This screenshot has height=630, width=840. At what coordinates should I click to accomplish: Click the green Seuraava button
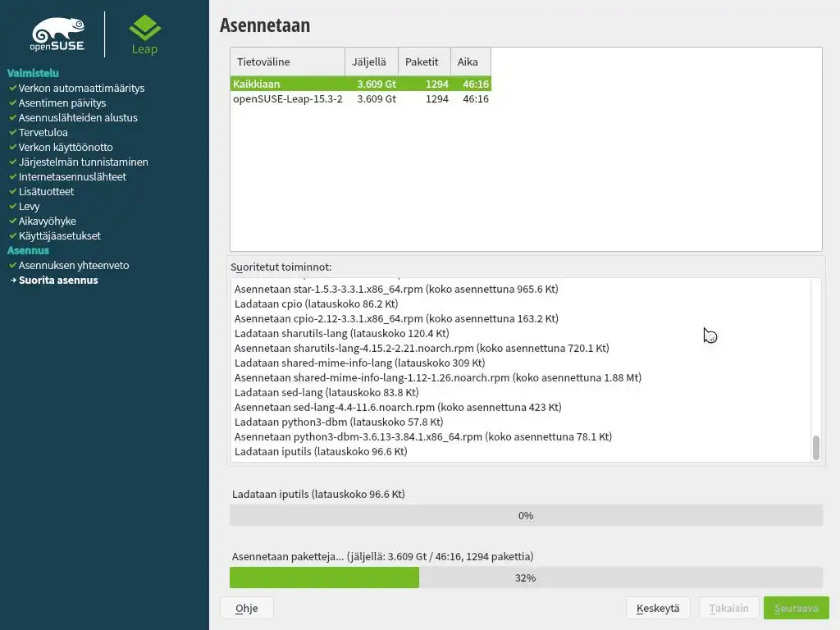tap(796, 608)
